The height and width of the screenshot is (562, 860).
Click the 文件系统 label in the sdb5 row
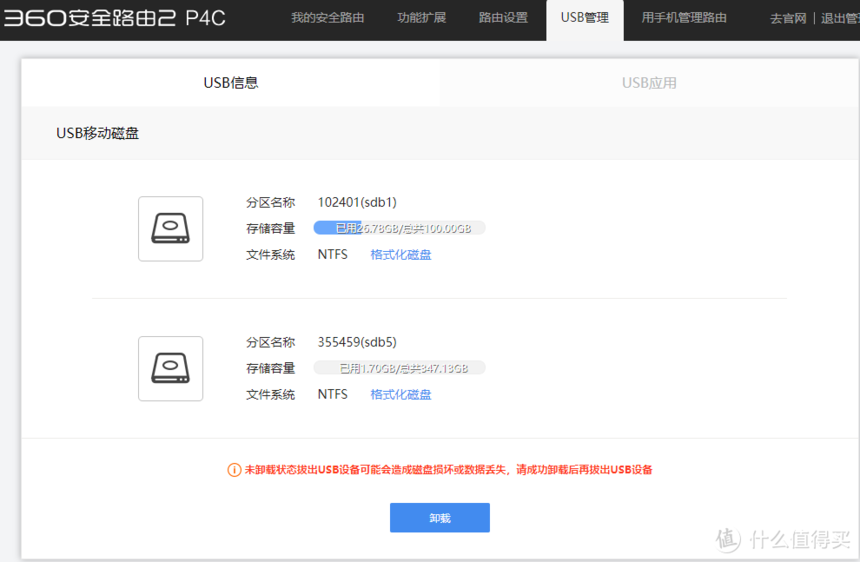[x=270, y=394]
